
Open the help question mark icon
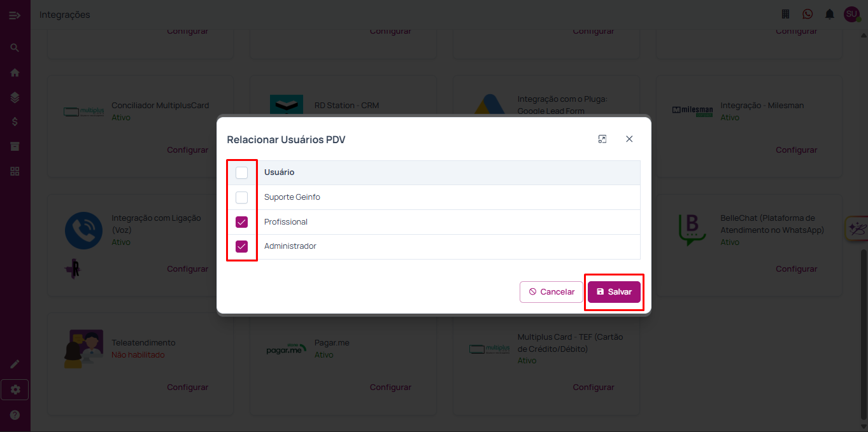pyautogui.click(x=15, y=415)
